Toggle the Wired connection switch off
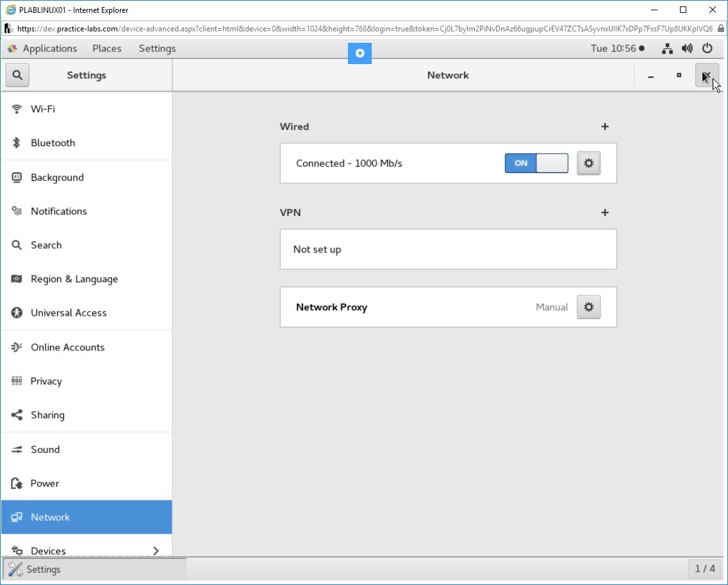Image resolution: width=728 pixels, height=585 pixels. click(x=536, y=163)
